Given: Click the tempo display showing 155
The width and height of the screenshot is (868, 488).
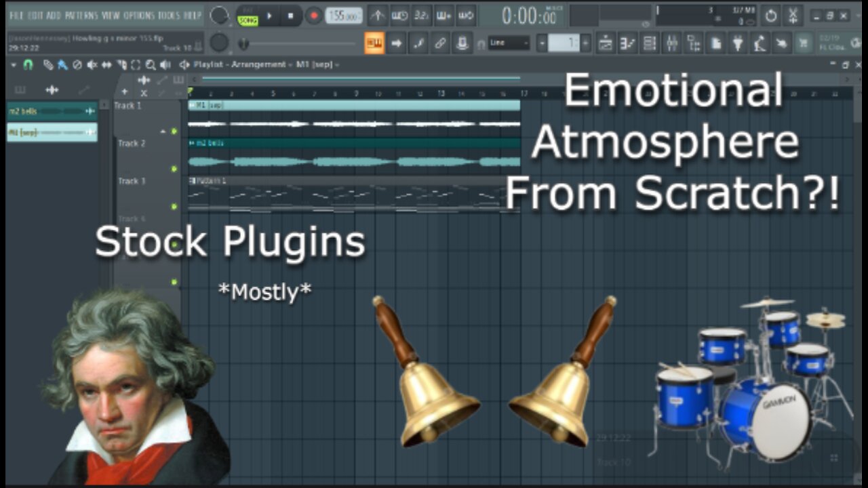Looking at the screenshot, I should 343,15.
